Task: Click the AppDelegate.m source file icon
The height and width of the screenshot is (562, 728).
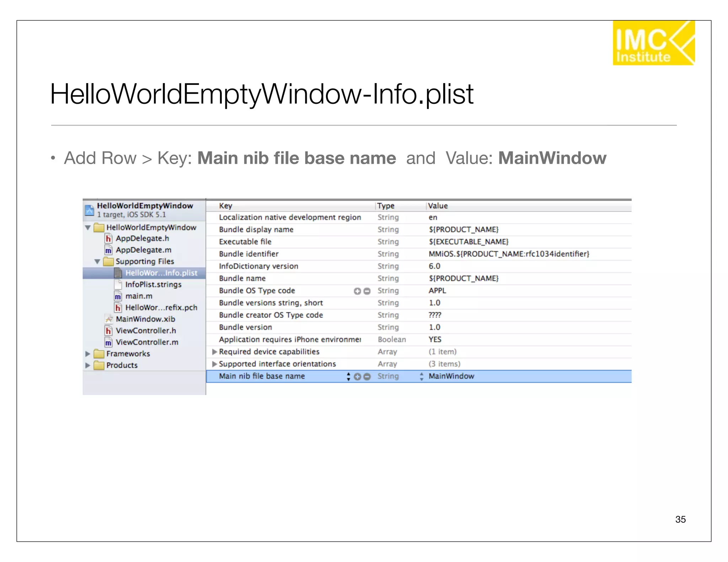Action: (108, 250)
